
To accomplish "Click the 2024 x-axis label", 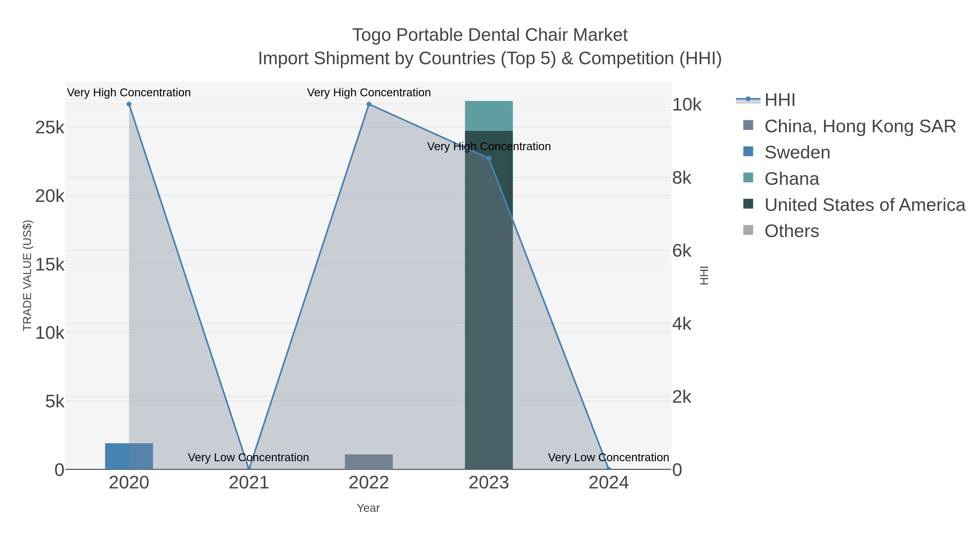I will pyautogui.click(x=609, y=483).
